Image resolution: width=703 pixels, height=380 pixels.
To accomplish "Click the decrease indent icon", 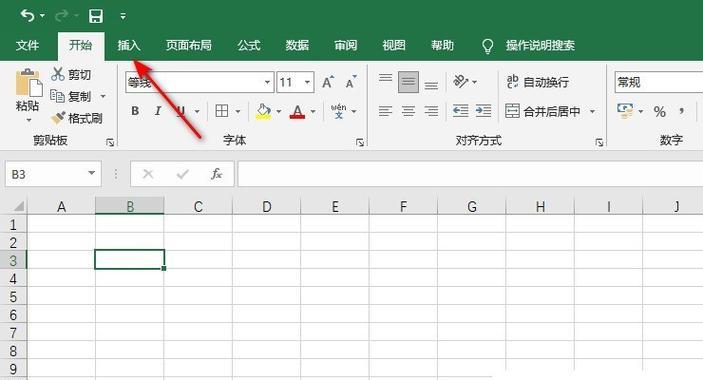I will tap(460, 111).
